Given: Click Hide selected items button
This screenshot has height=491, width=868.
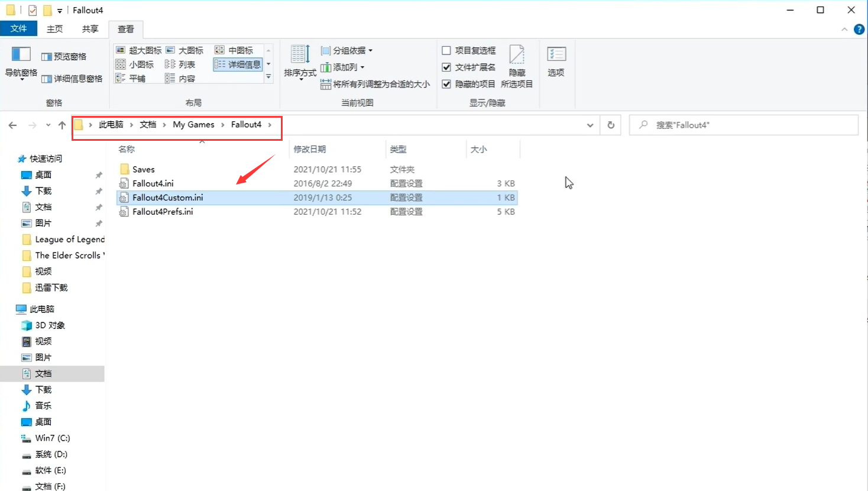Looking at the screenshot, I should 517,66.
